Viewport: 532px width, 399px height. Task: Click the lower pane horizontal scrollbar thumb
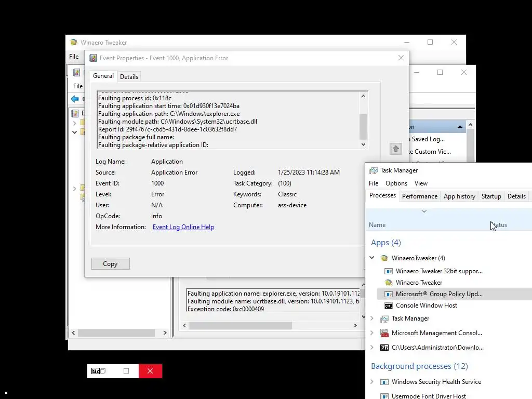240,325
